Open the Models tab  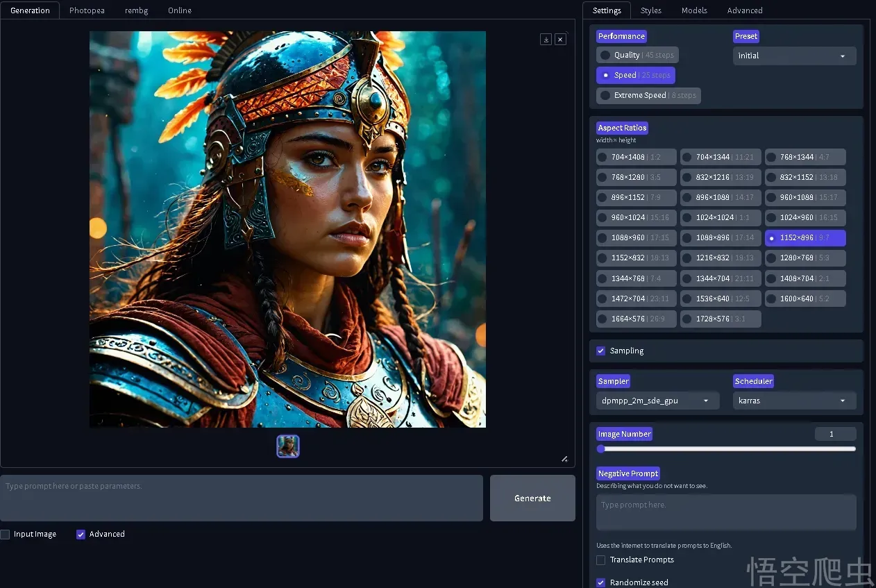tap(694, 10)
